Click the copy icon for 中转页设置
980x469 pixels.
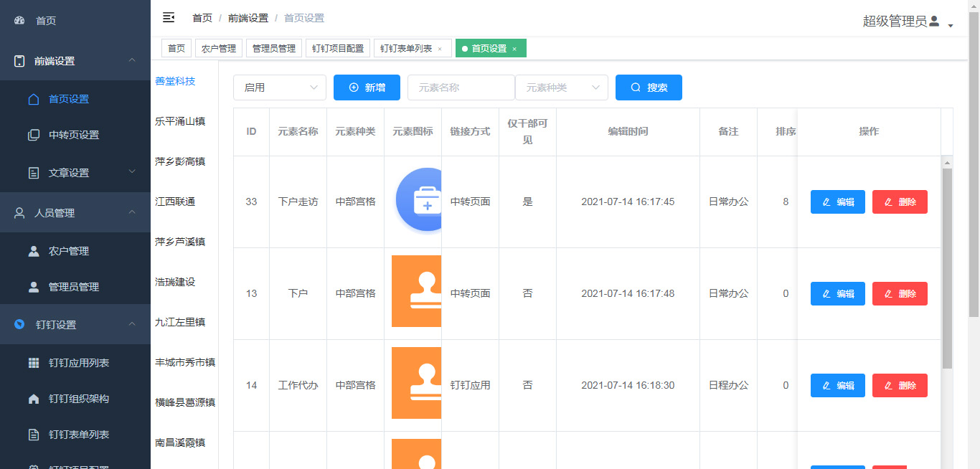34,135
